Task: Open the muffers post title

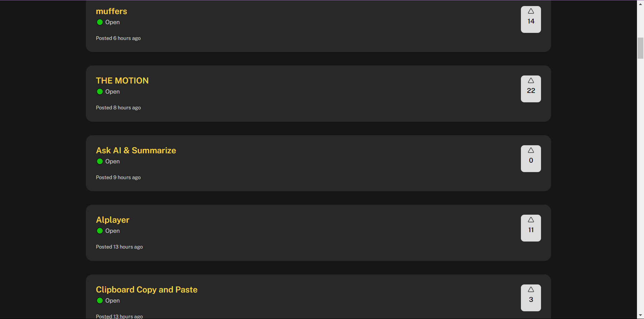Action: pyautogui.click(x=111, y=11)
